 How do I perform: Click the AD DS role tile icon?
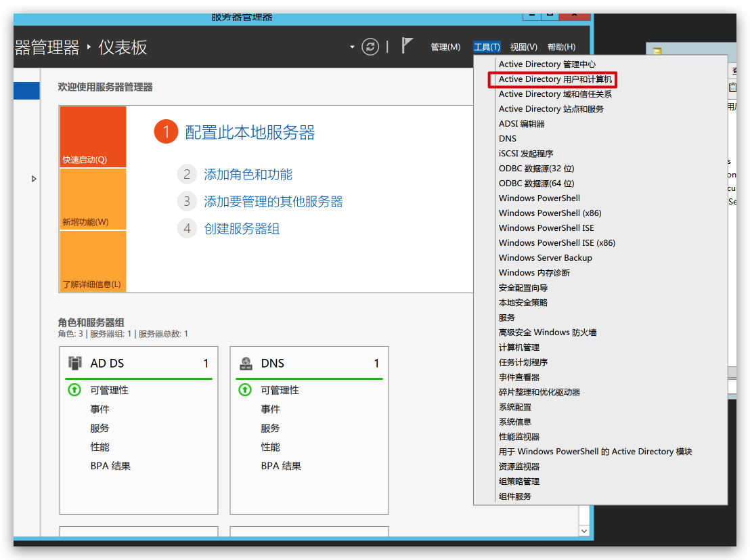point(75,363)
